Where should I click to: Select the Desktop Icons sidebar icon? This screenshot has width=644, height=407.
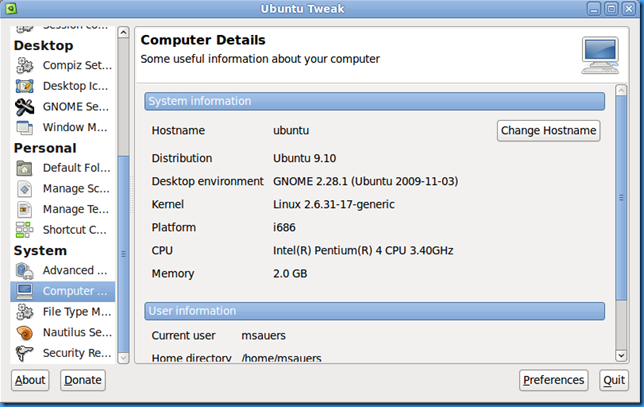[25, 86]
